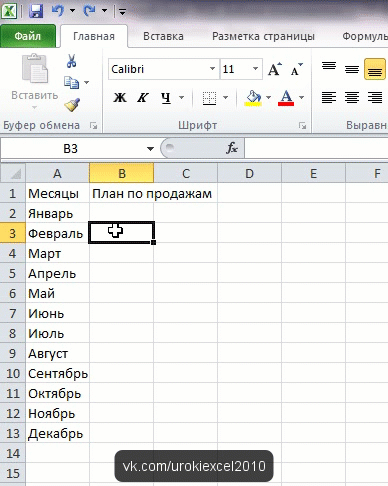
Task: Click the Undo arrow icon
Action: pyautogui.click(x=58, y=11)
